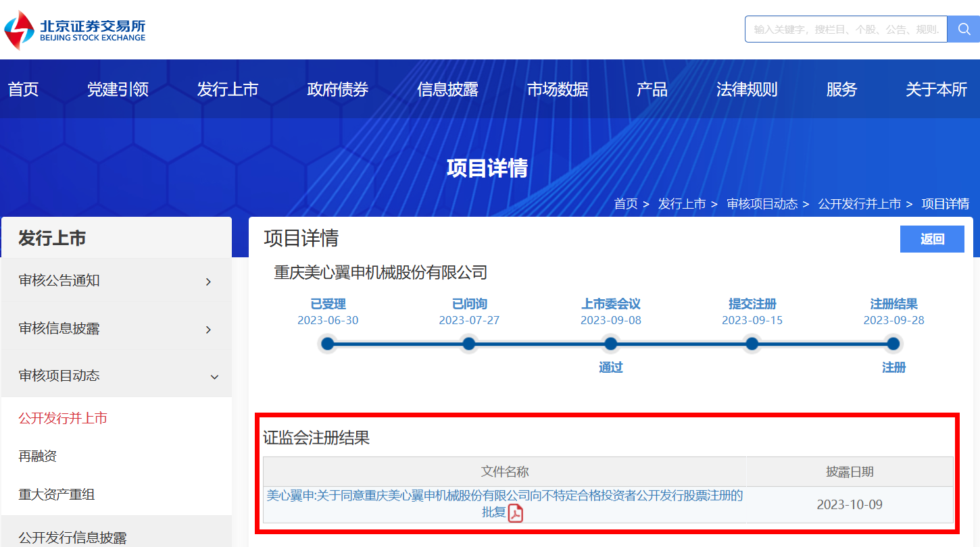The width and height of the screenshot is (980, 547).
Task: Select 公开发行并上市 in the sidebar
Action: point(63,419)
